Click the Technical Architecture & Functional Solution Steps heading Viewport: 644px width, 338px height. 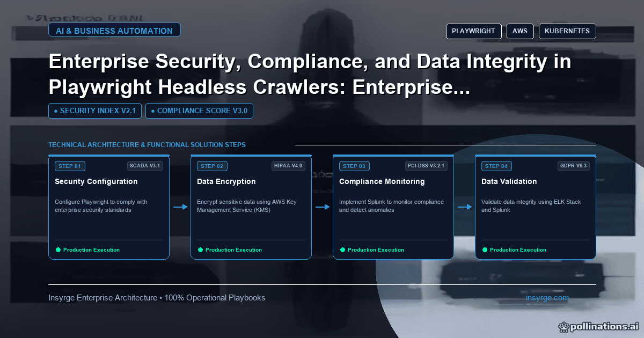point(147,145)
